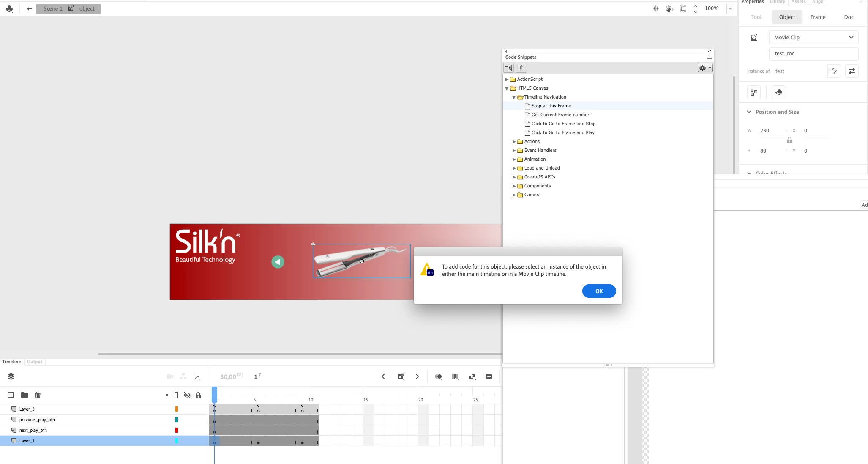Go back using the Scene back arrow

coord(29,8)
